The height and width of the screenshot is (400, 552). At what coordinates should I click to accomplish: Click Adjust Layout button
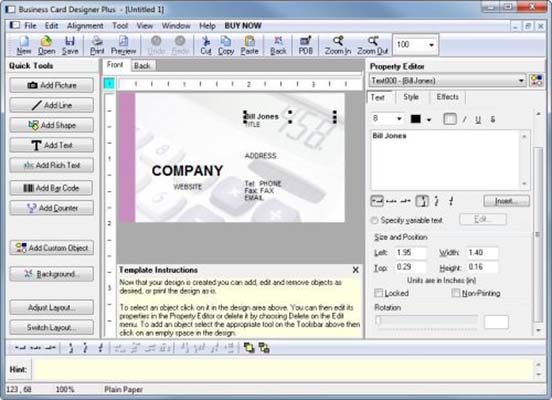(52, 307)
